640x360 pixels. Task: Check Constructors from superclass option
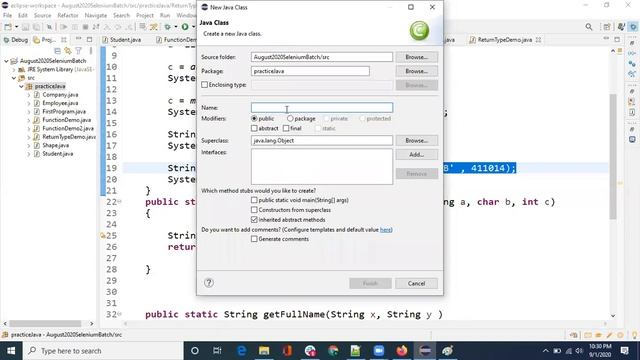254,210
